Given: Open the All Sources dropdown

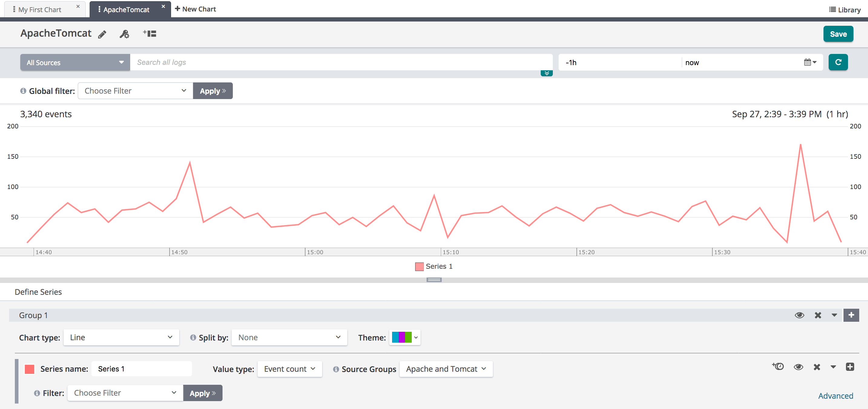Looking at the screenshot, I should point(75,63).
